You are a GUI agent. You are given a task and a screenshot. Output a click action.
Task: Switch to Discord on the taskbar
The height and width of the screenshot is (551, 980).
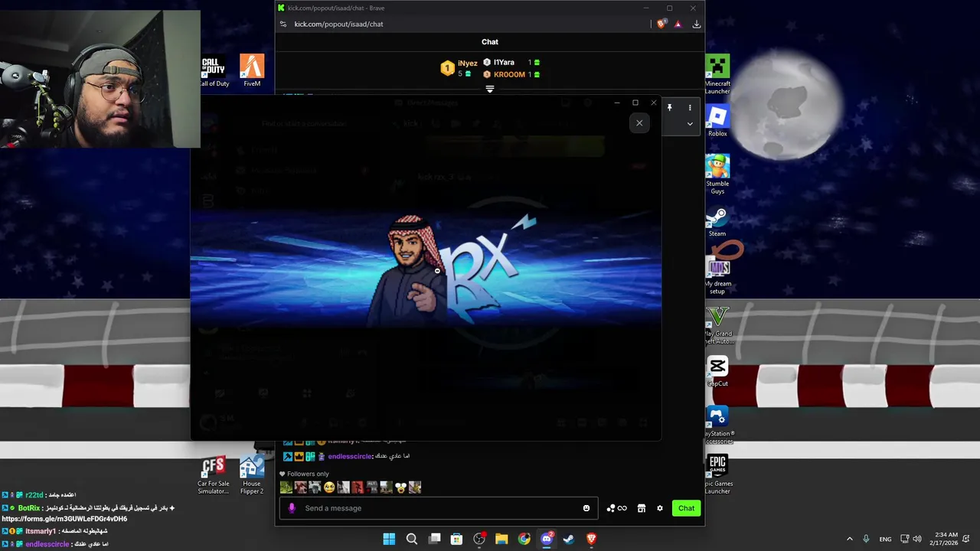click(547, 539)
